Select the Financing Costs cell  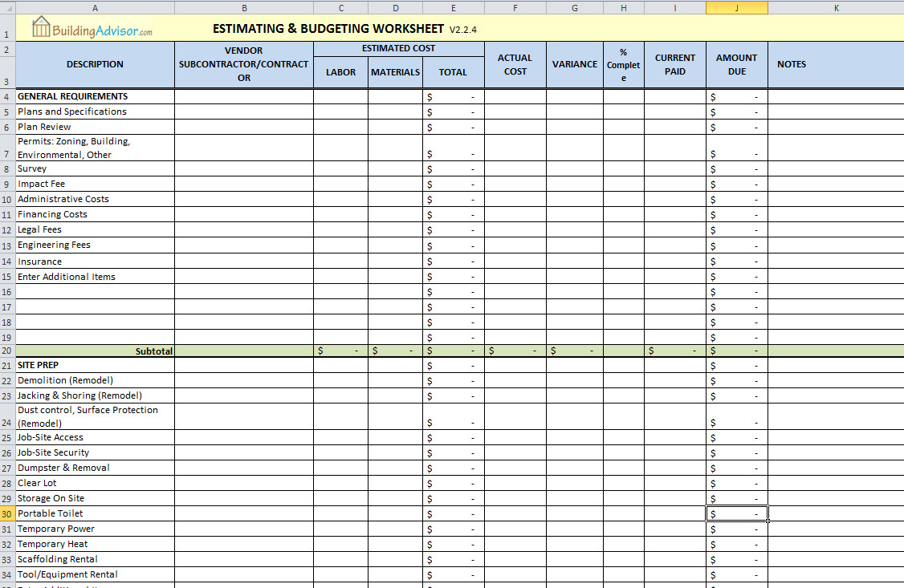[x=95, y=214]
